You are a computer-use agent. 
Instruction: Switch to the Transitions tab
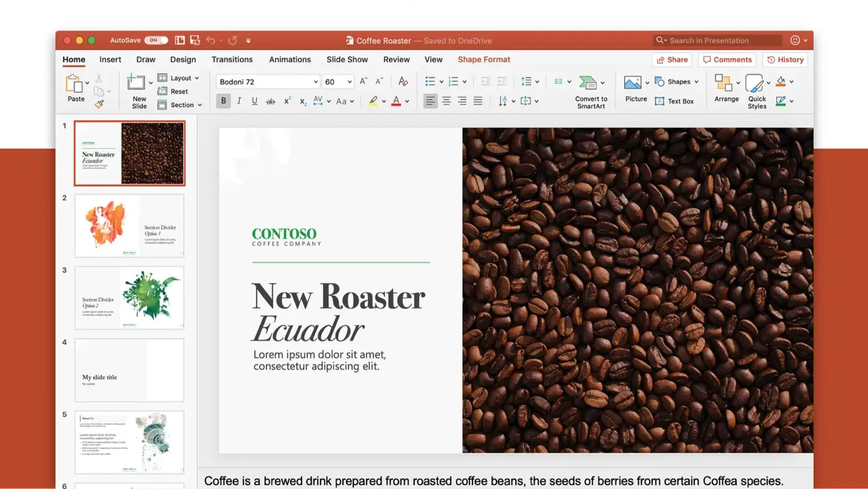coord(232,59)
